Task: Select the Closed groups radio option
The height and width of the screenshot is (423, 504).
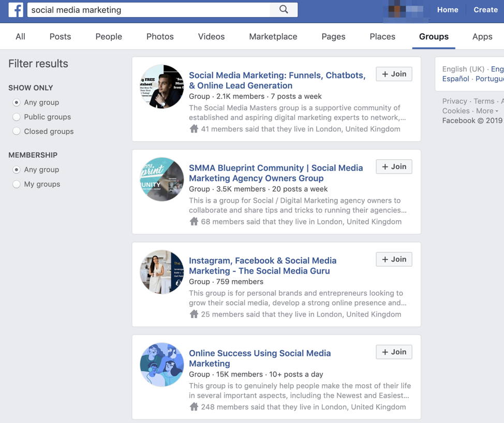Action: point(17,131)
